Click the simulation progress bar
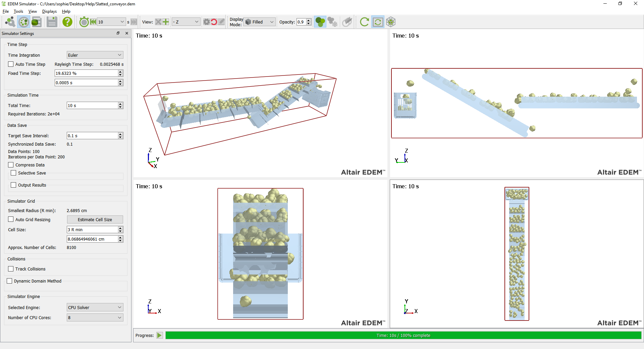The height and width of the screenshot is (349, 644). pyautogui.click(x=403, y=336)
